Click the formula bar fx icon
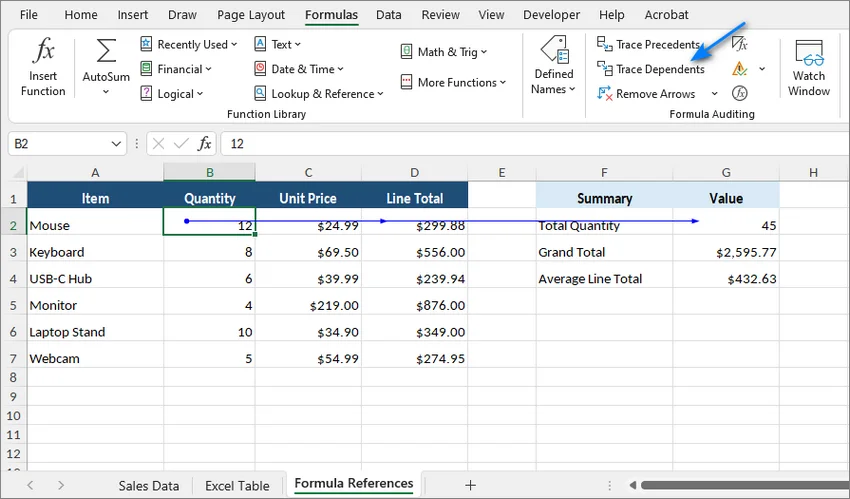 [x=204, y=144]
